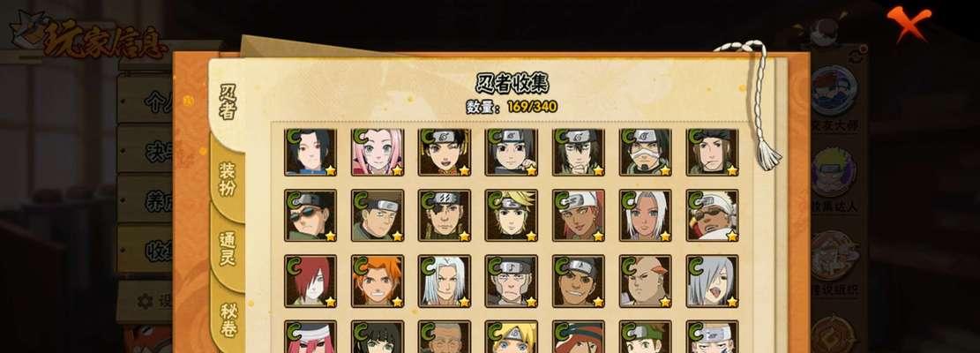Select the ninja with sunglasses and headband
This screenshot has width=980, height=353.
[310, 215]
